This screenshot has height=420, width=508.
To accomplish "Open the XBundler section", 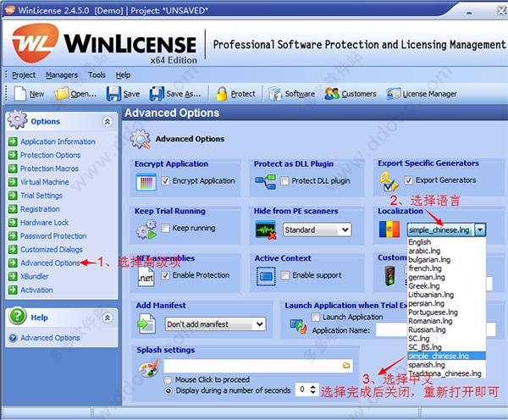I will [x=35, y=276].
